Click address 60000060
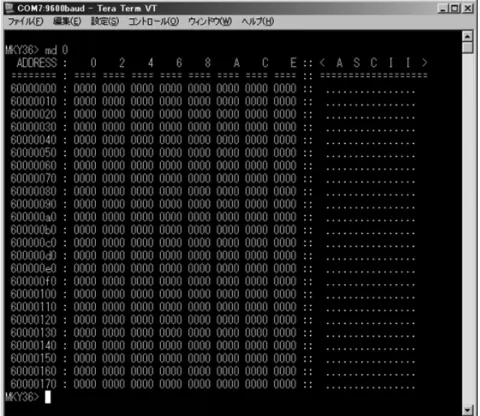480x416 pixels. 33,166
